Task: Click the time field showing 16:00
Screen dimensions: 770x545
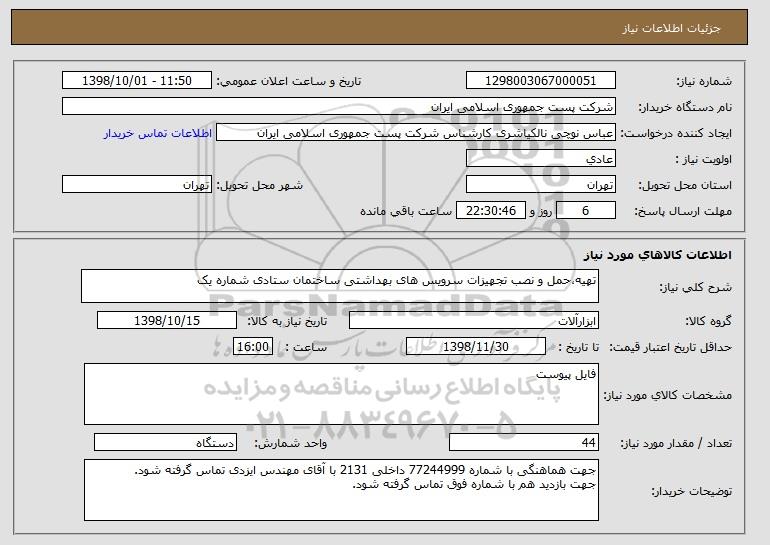Action: (253, 347)
